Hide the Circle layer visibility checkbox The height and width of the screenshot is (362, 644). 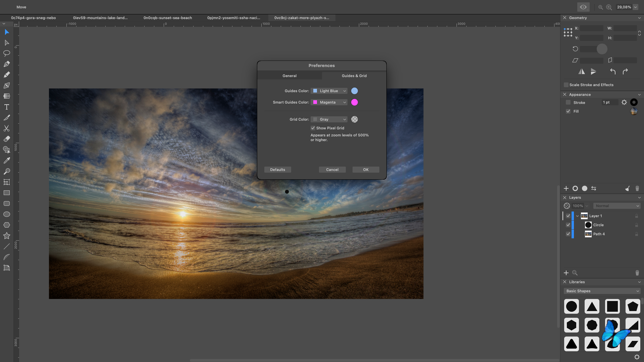[568, 225]
